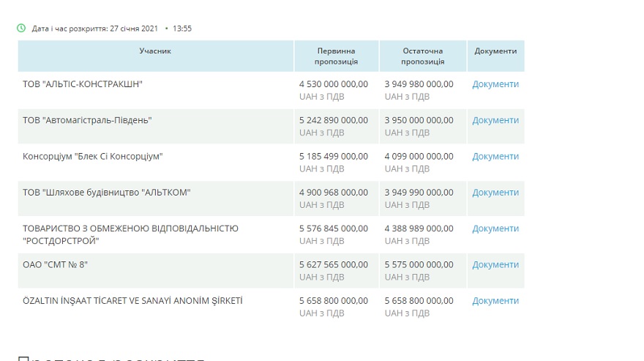The width and height of the screenshot is (644, 361).
Task: Click initial bid 4 900 968 000,00
Action: pos(334,193)
